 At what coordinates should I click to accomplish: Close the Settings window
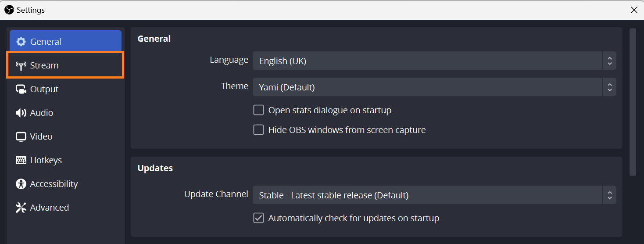pos(634,10)
